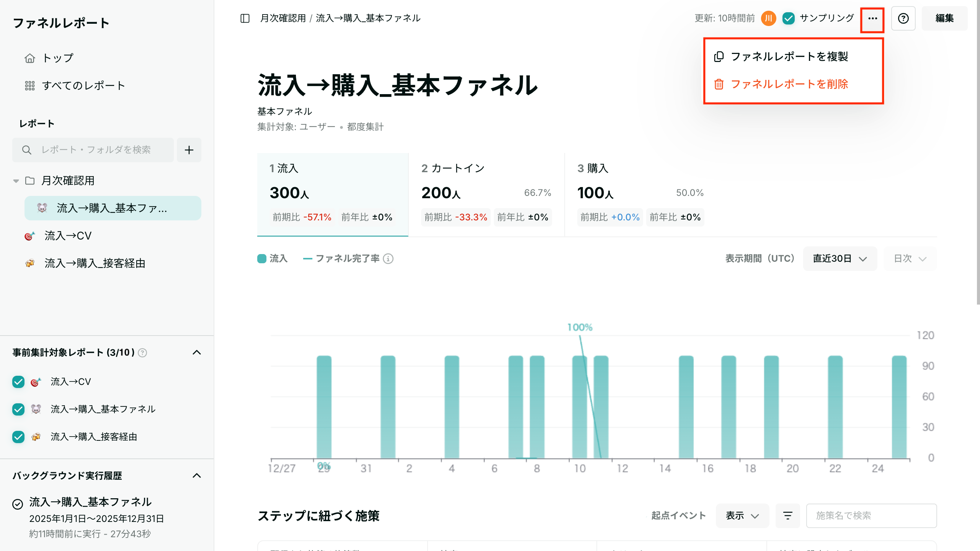This screenshot has height=551, width=980.
Task: Click the レポート・フォルダを検索 search field
Action: click(x=96, y=150)
